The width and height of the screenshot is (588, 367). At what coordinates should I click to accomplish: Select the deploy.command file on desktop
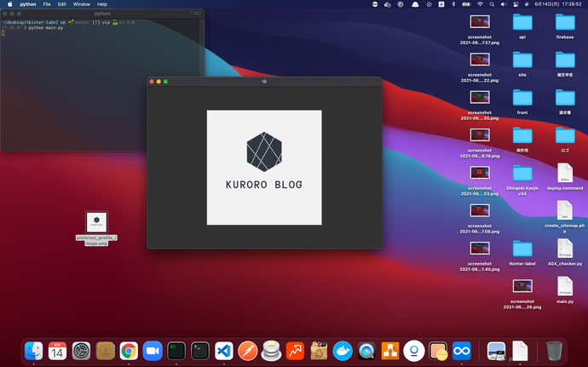click(x=565, y=176)
